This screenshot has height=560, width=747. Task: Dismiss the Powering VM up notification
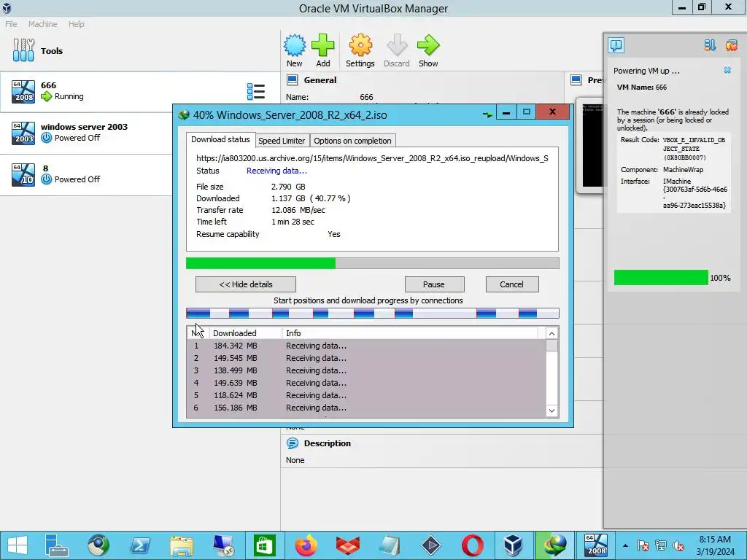[x=727, y=70]
